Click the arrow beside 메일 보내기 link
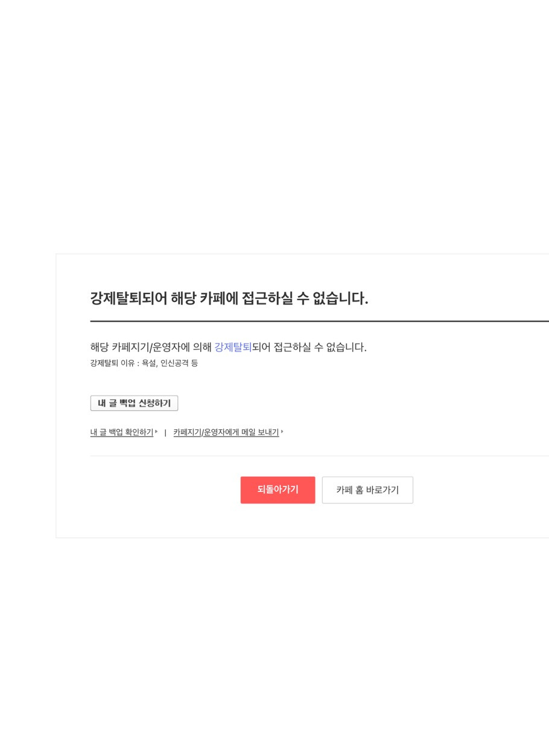Image resolution: width=549 pixels, height=756 pixels. pos(282,430)
